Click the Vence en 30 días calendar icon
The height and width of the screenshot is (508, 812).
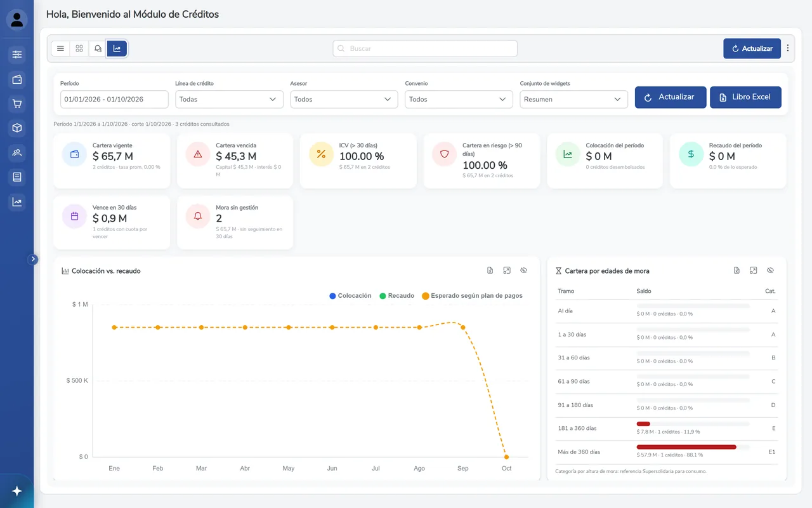(74, 216)
